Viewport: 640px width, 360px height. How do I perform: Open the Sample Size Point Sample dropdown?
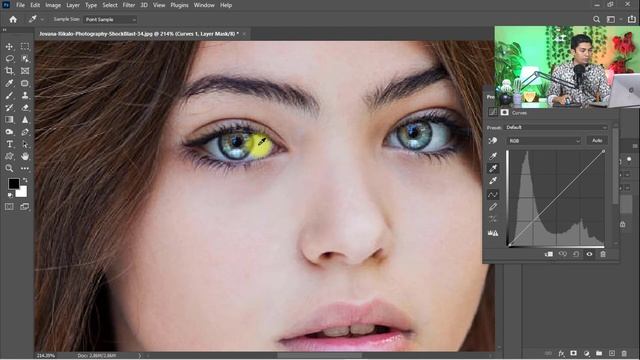tap(110, 19)
